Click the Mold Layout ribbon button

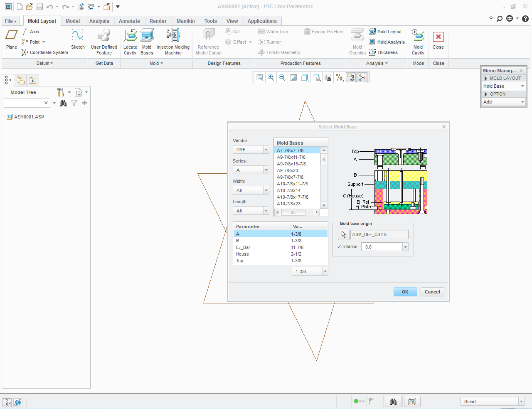[x=385, y=32]
